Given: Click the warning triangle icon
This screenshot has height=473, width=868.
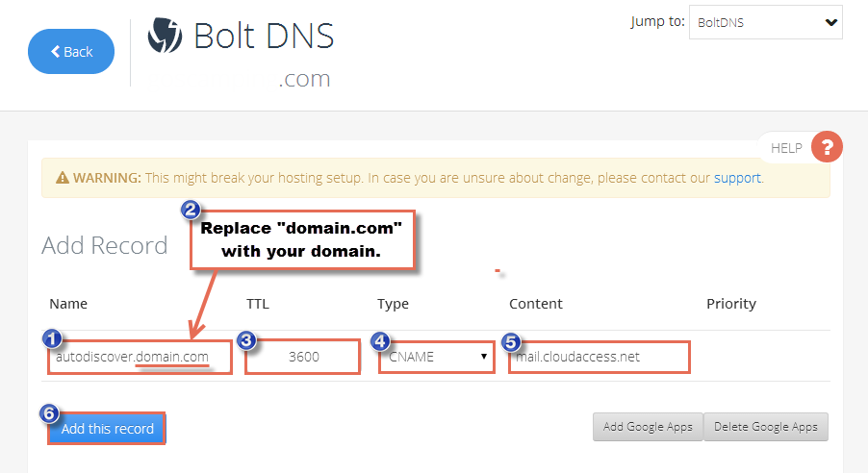Looking at the screenshot, I should coord(63,178).
